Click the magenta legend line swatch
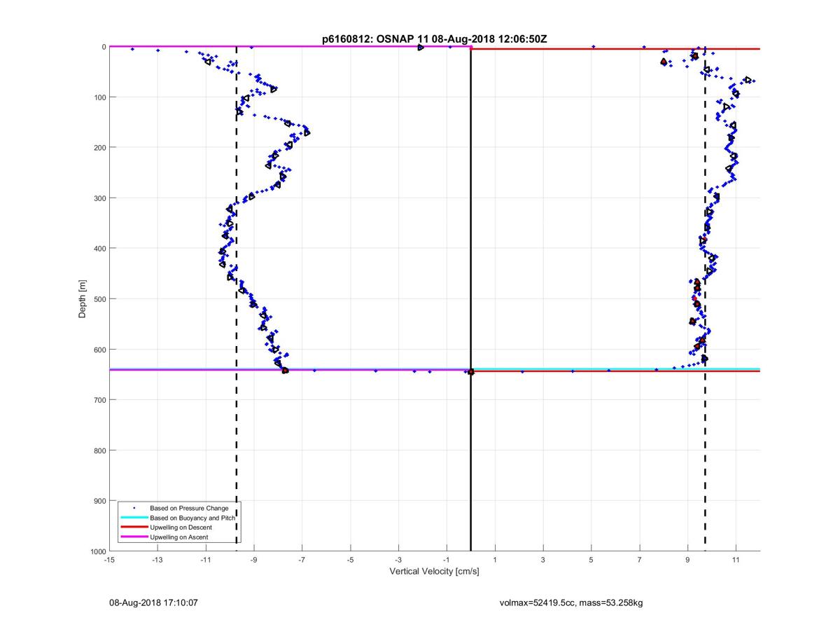Viewport: 840px width, 620px height. pyautogui.click(x=134, y=537)
